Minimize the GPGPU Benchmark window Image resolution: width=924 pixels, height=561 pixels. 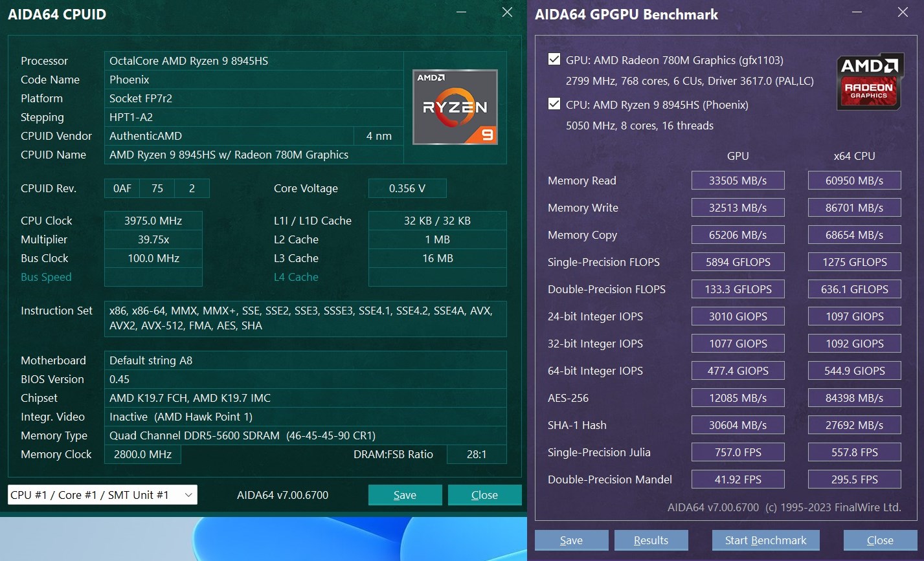(857, 12)
